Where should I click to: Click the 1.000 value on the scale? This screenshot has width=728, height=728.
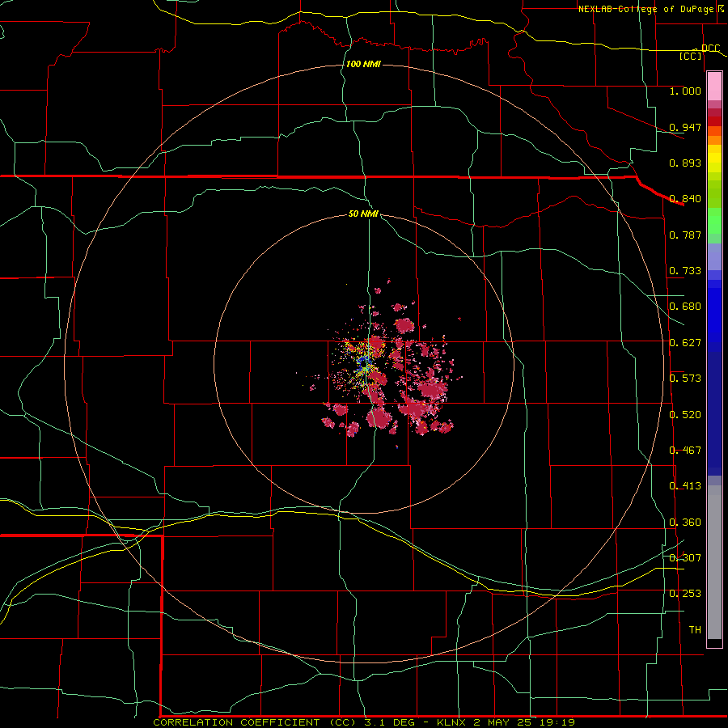685,91
